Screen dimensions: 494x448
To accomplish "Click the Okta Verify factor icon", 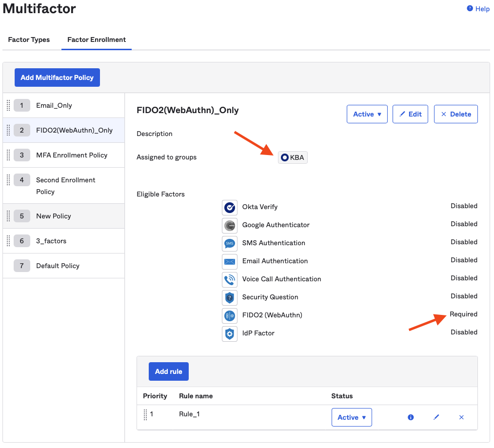I will [x=229, y=207].
